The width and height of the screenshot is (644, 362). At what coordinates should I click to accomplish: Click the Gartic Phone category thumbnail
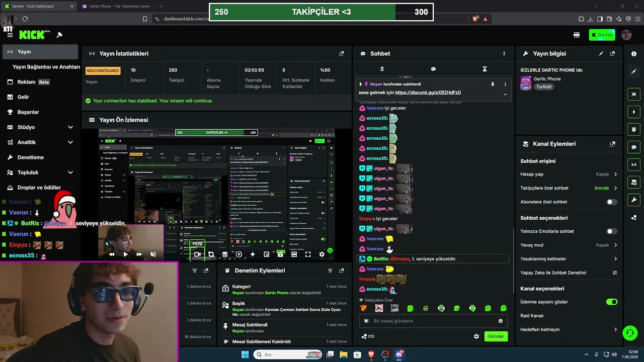(x=526, y=82)
